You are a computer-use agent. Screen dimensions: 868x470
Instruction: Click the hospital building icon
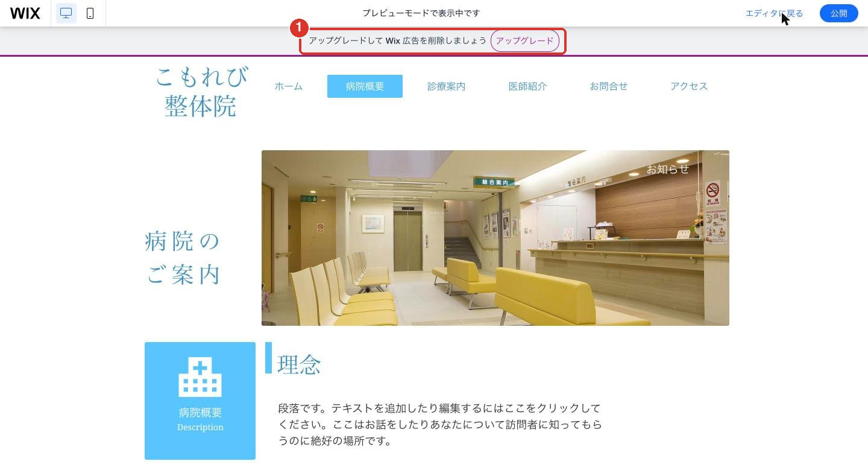click(200, 377)
